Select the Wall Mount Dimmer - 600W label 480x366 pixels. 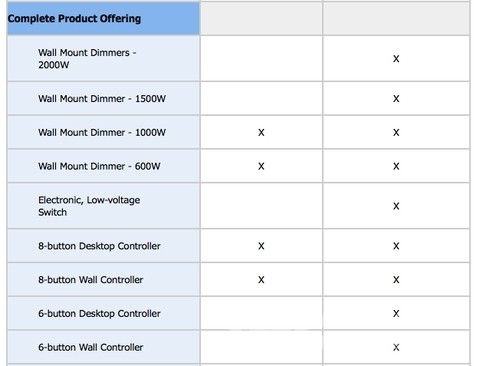pyautogui.click(x=99, y=166)
